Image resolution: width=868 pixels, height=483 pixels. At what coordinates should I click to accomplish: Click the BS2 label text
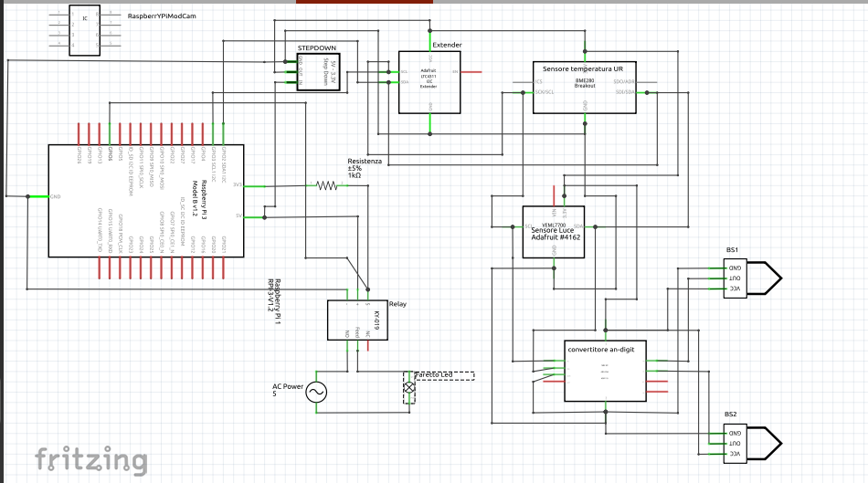tap(731, 415)
